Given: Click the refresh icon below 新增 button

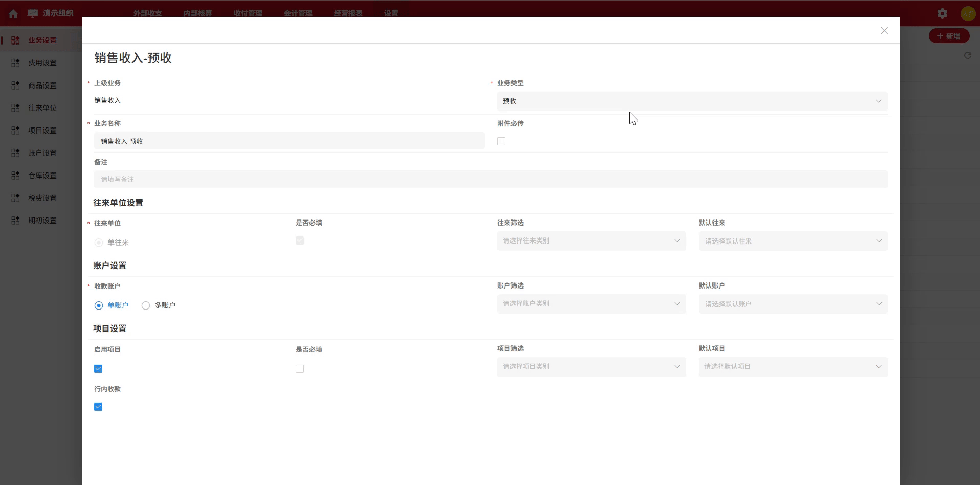Looking at the screenshot, I should 967,55.
